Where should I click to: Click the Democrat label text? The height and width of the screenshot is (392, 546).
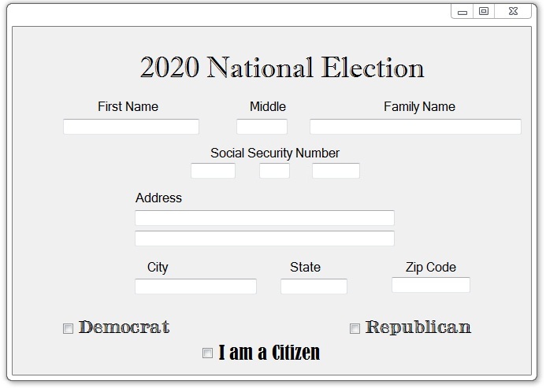click(124, 327)
